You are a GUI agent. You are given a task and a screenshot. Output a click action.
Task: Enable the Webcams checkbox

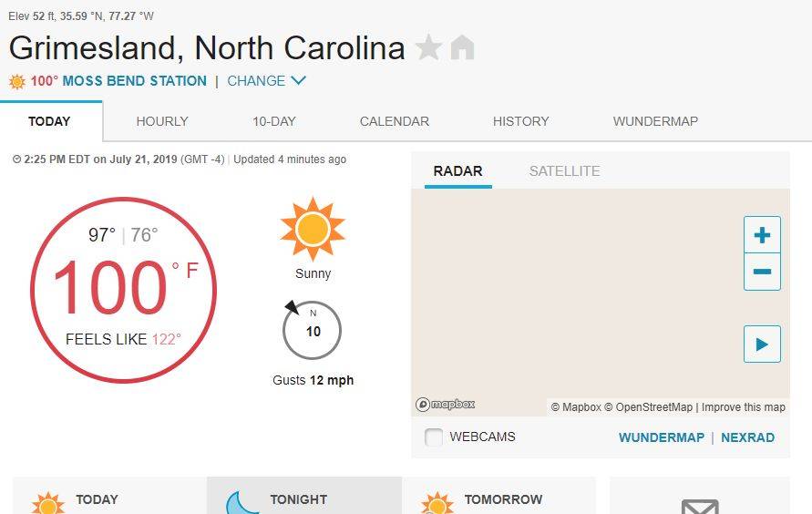[x=434, y=437]
